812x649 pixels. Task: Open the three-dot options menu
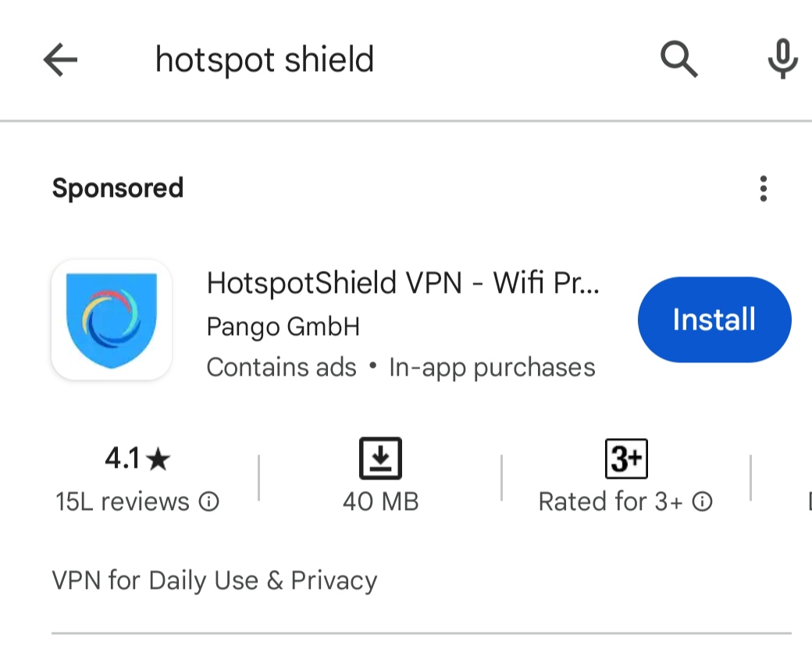(763, 188)
